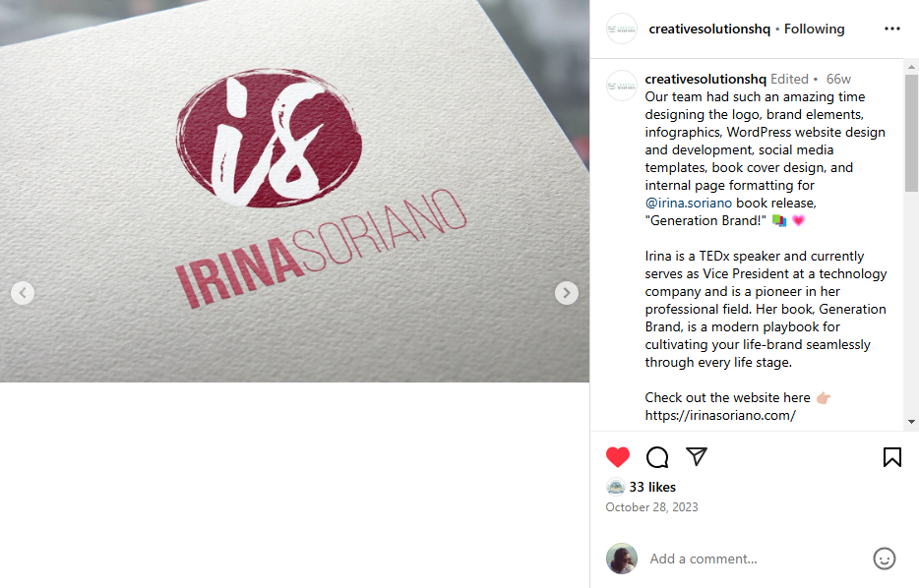Click the caption scrollbar thumb
Image resolution: width=919 pixels, height=588 pixels.
[x=911, y=133]
